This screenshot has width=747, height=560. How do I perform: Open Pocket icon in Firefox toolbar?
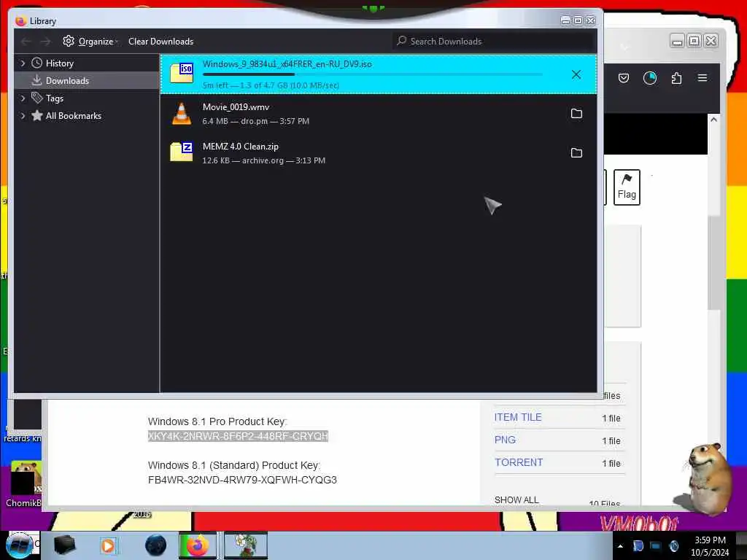click(x=624, y=78)
